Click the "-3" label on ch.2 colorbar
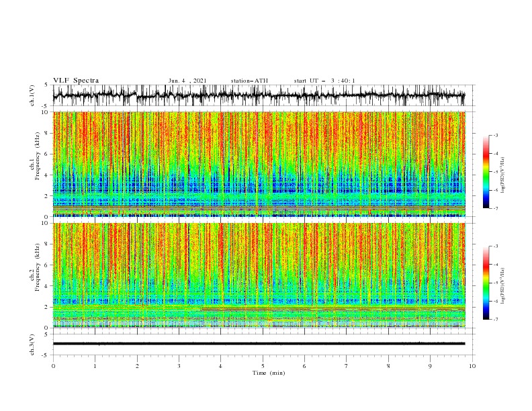Image resolution: width=532 pixels, height=411 pixels. (495, 246)
